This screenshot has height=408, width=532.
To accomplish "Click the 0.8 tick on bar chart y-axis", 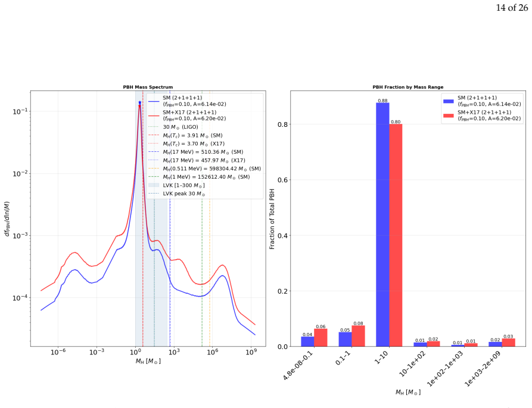I will coord(282,124).
